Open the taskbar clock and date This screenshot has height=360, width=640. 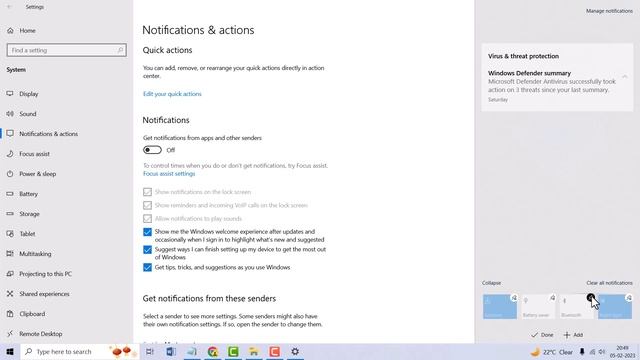pos(622,351)
